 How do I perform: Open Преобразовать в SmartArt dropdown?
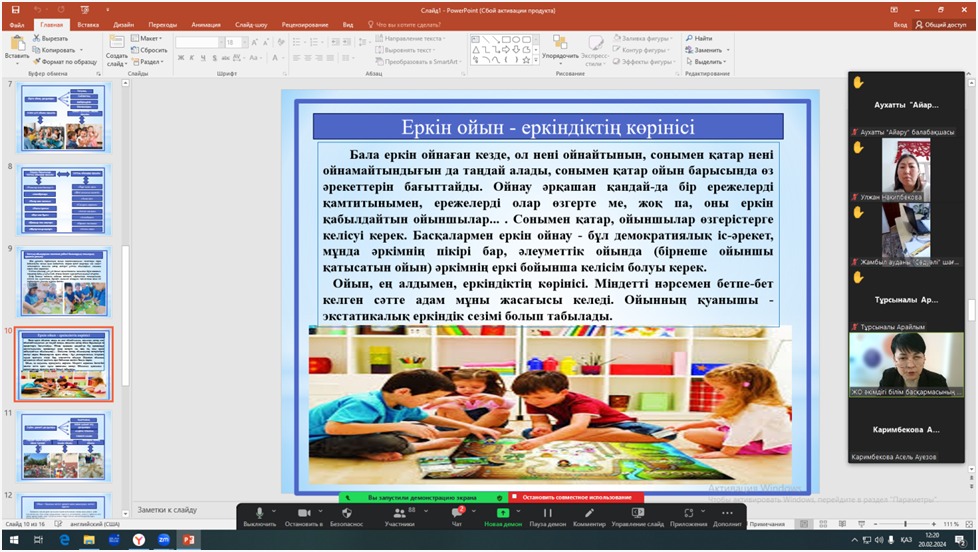tap(420, 62)
